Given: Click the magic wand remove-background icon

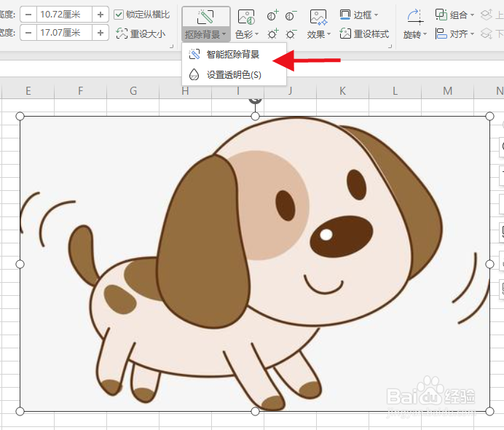Looking at the screenshot, I should coord(205,17).
